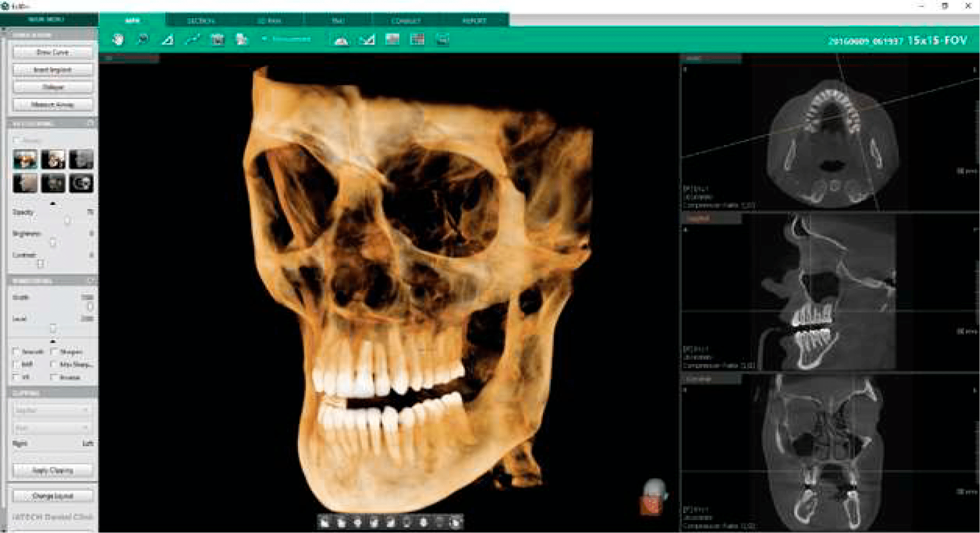Click the ruler-and-set-square icon in toolbar
Viewport: 980px width, 533px height.
click(367, 40)
